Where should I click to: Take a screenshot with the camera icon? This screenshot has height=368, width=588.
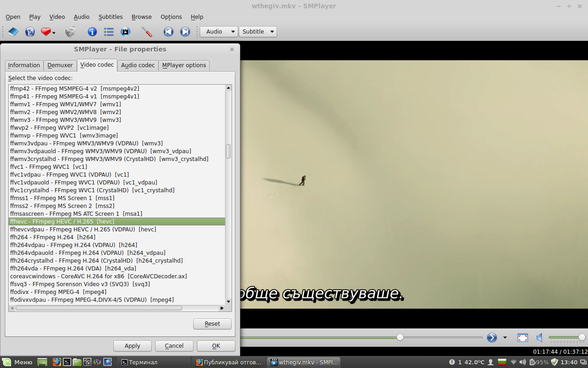coord(70,32)
